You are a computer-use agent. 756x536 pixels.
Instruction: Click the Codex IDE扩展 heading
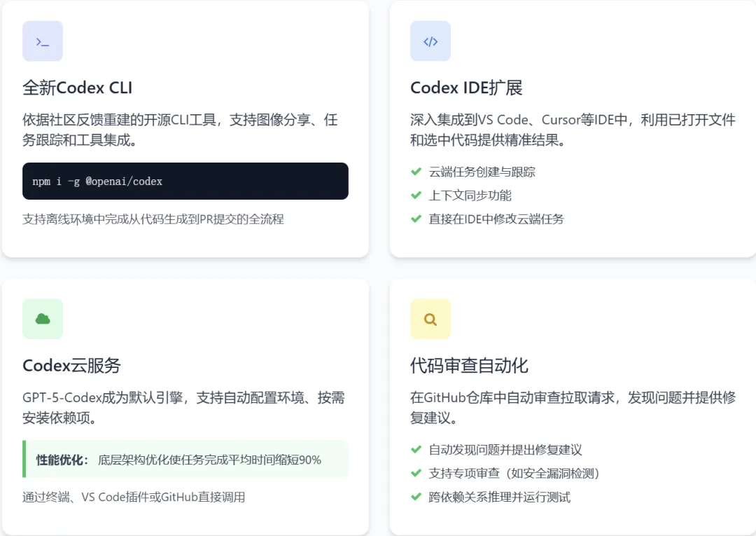pos(466,88)
